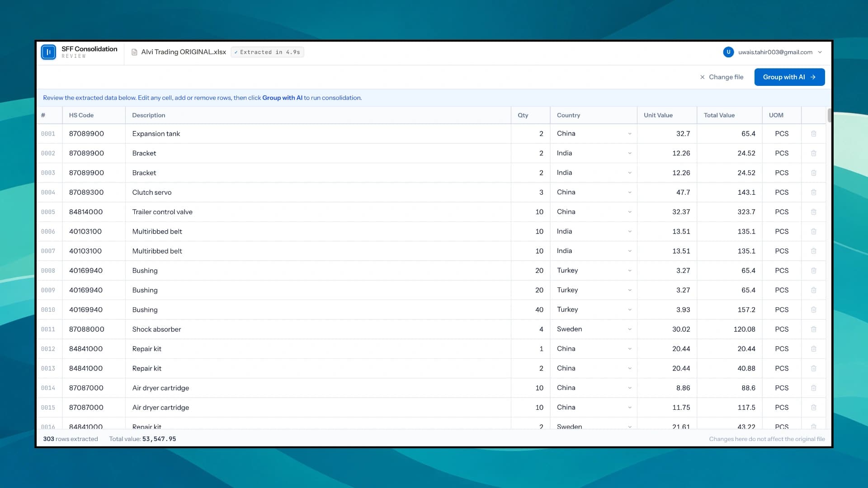The width and height of the screenshot is (868, 488).
Task: Edit the HS Code cell 87089300
Action: [94, 192]
